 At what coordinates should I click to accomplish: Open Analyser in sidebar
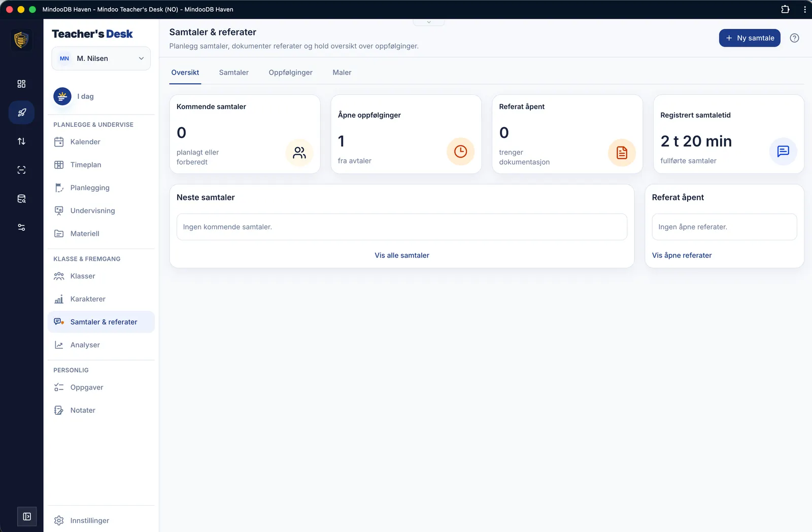(x=101, y=345)
